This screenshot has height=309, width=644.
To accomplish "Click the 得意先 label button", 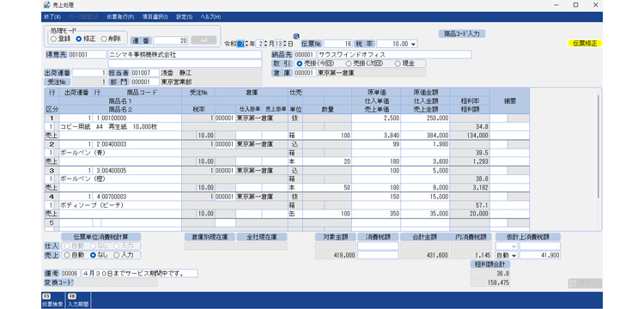I will coord(56,55).
